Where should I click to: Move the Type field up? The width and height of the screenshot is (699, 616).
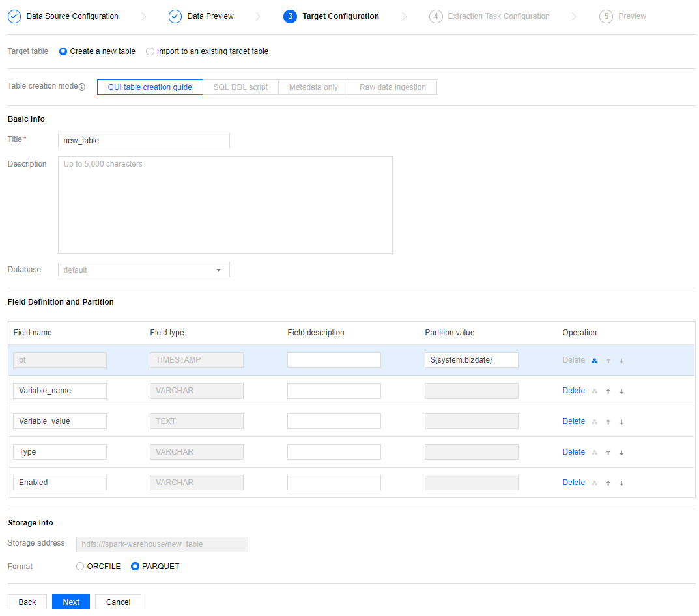(608, 453)
